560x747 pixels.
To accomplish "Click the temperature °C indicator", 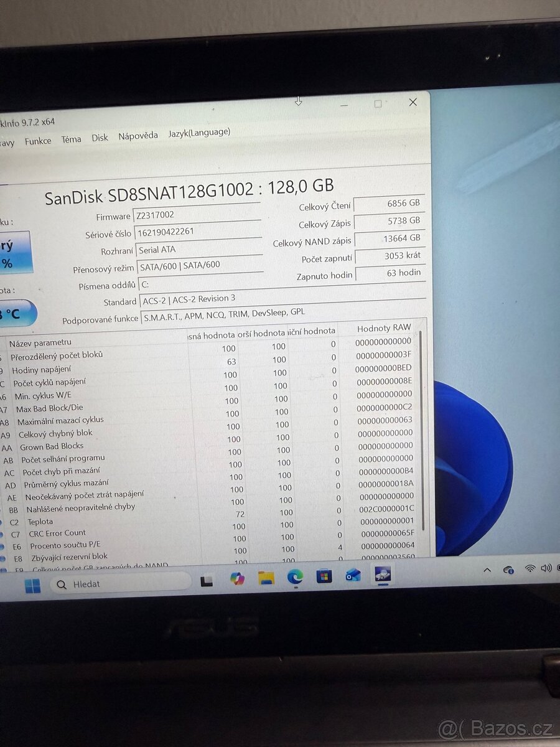I will (x=16, y=313).
